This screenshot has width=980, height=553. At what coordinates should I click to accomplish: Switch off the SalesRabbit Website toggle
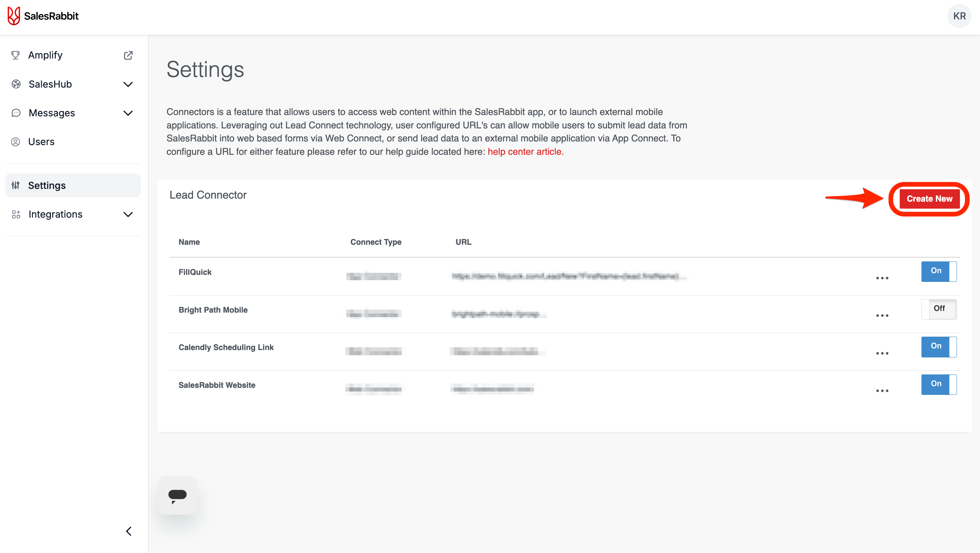click(939, 384)
